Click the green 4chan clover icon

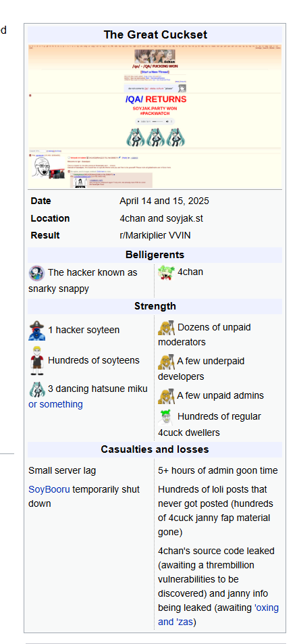click(x=166, y=273)
